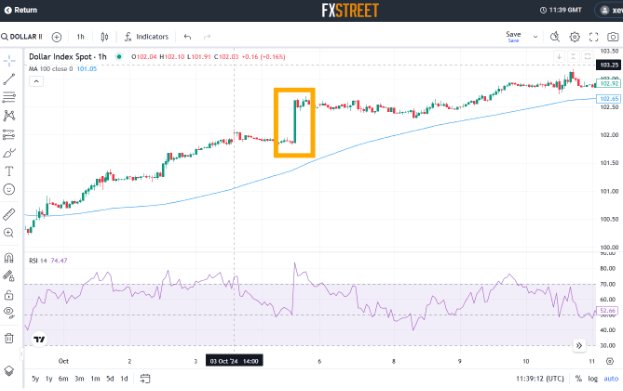
Task: Undo the last chart action
Action: coord(188,37)
